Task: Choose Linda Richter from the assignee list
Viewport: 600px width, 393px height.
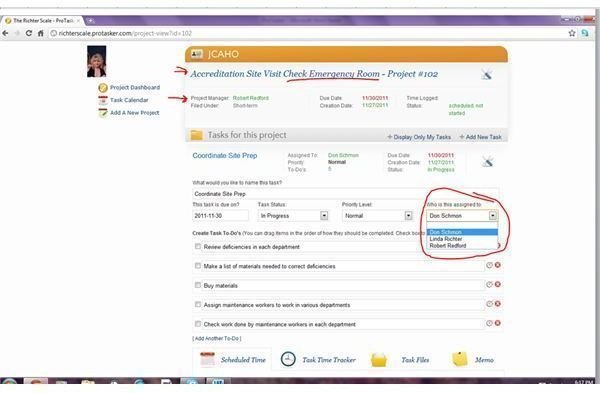Action: point(462,239)
